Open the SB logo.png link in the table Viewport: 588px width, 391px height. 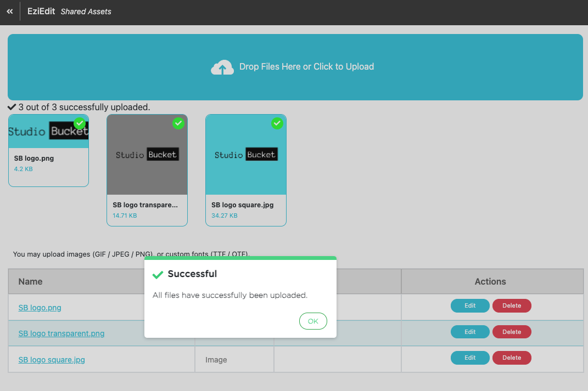point(40,308)
